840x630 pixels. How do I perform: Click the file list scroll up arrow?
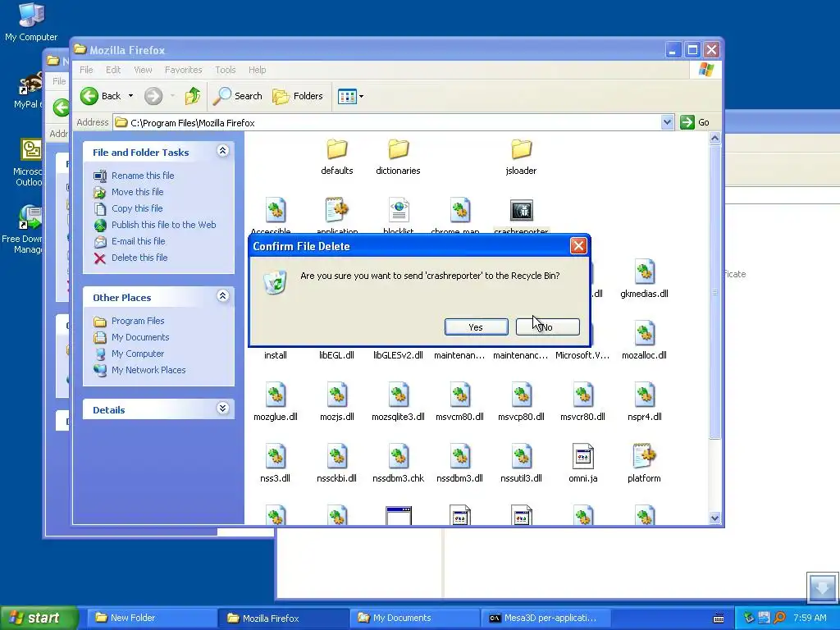(x=714, y=139)
